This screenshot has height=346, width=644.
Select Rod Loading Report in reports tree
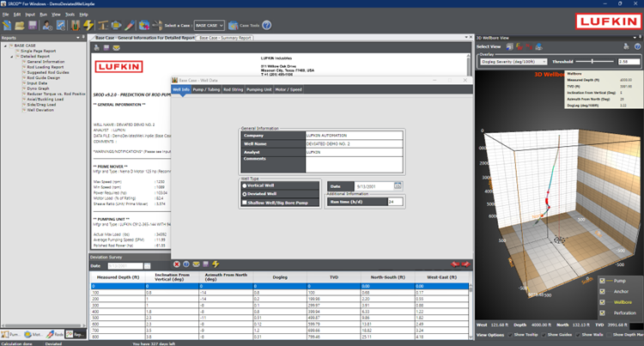(x=46, y=68)
